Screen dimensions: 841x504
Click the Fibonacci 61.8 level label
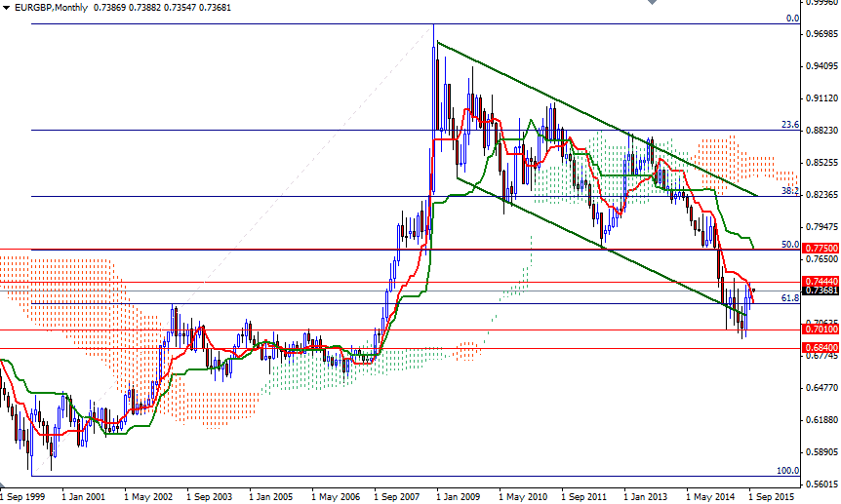coord(790,298)
